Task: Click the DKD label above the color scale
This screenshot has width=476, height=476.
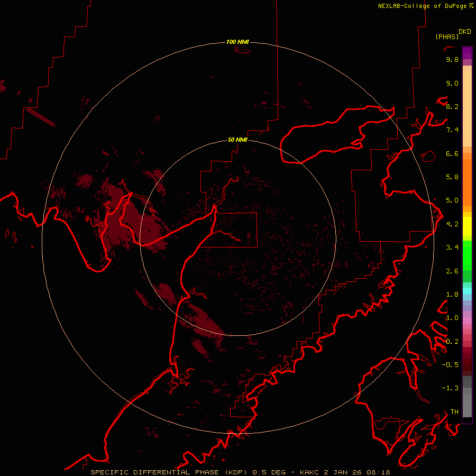Action: 464,32
